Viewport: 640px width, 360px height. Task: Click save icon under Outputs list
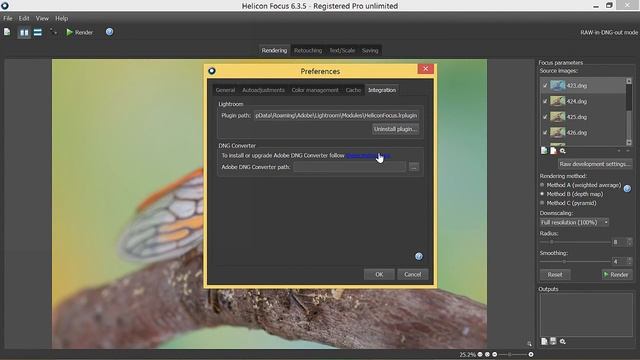tap(553, 341)
